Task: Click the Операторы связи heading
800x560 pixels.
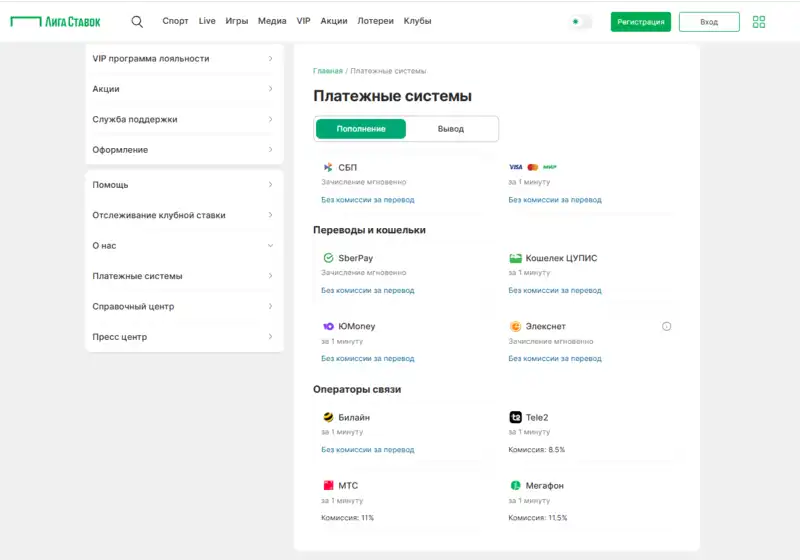Action: pyautogui.click(x=357, y=389)
